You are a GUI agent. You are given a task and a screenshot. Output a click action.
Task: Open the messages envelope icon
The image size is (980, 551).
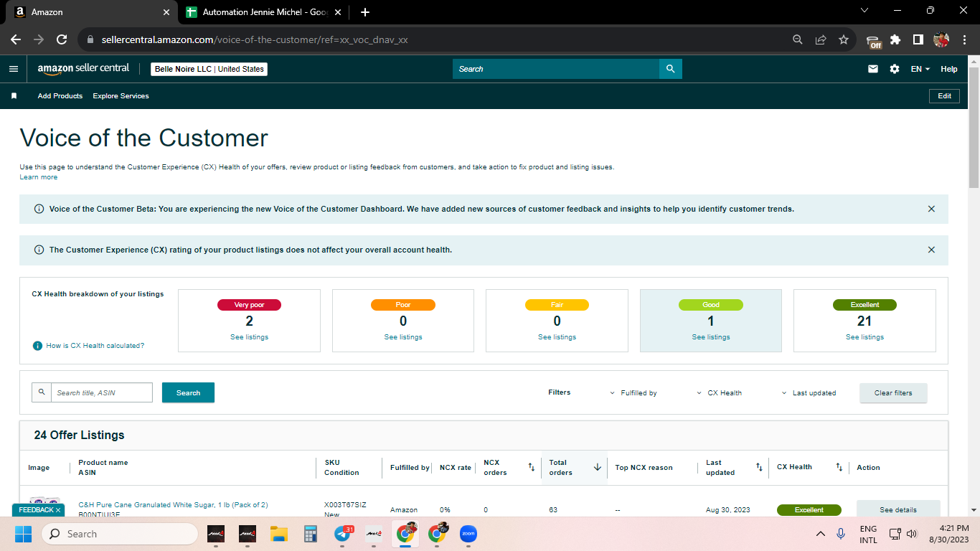tap(873, 69)
